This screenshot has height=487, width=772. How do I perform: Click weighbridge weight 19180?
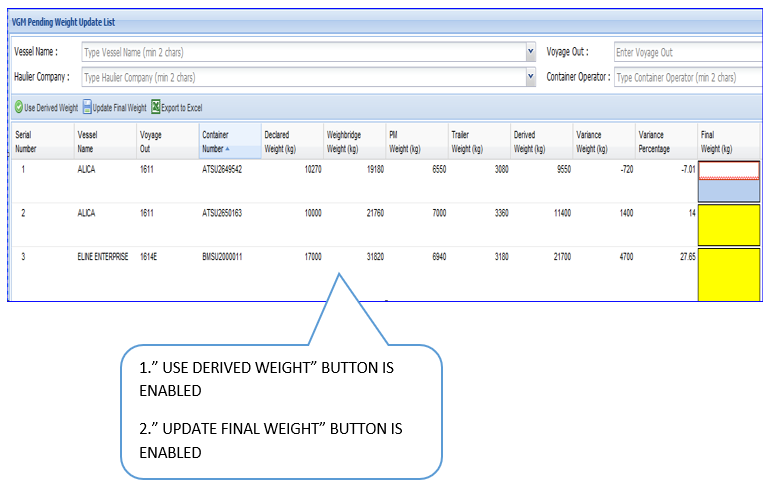coord(375,169)
